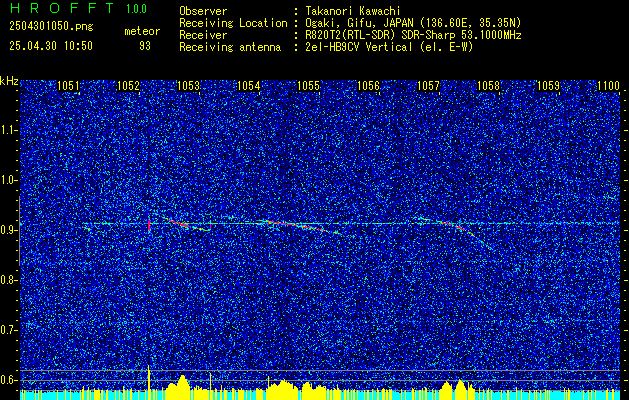629x400 pixels.
Task: Click time axis marker 1051
Action: click(68, 86)
